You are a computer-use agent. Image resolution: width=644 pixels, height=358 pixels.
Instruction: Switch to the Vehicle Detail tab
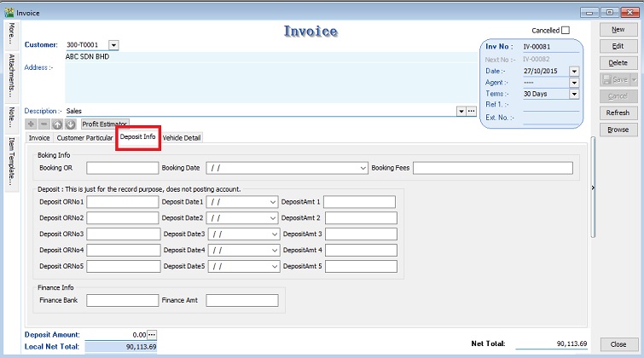pyautogui.click(x=182, y=137)
